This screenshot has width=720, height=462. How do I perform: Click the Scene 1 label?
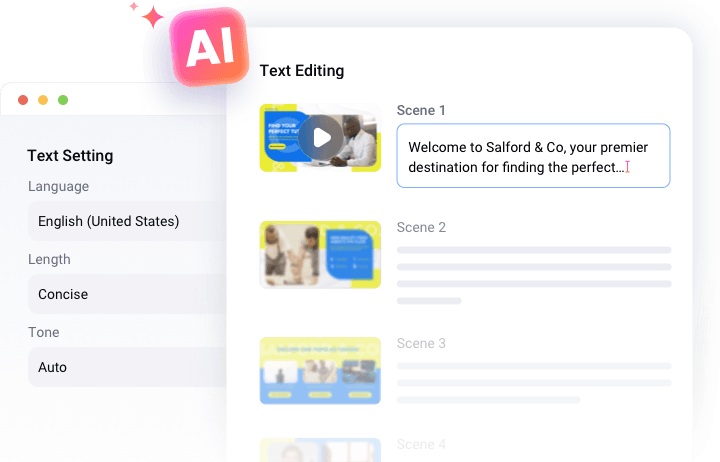click(x=421, y=110)
